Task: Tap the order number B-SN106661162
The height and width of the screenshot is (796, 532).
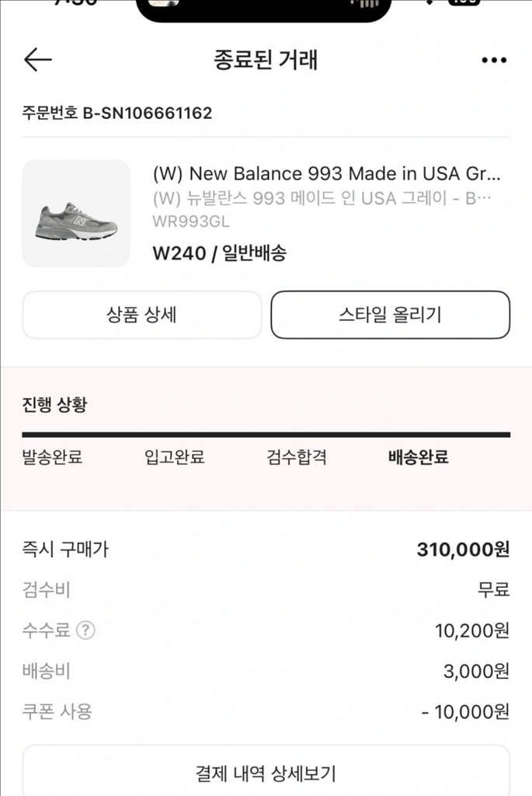Action: click(117, 113)
